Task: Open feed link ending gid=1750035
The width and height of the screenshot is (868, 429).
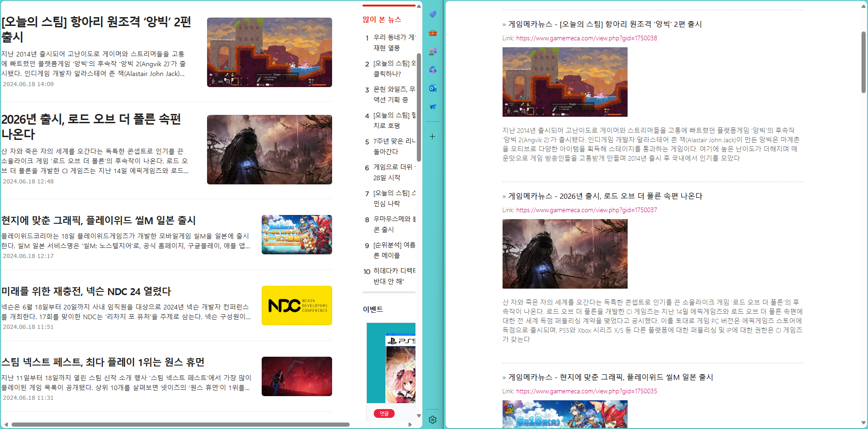Action: [586, 391]
